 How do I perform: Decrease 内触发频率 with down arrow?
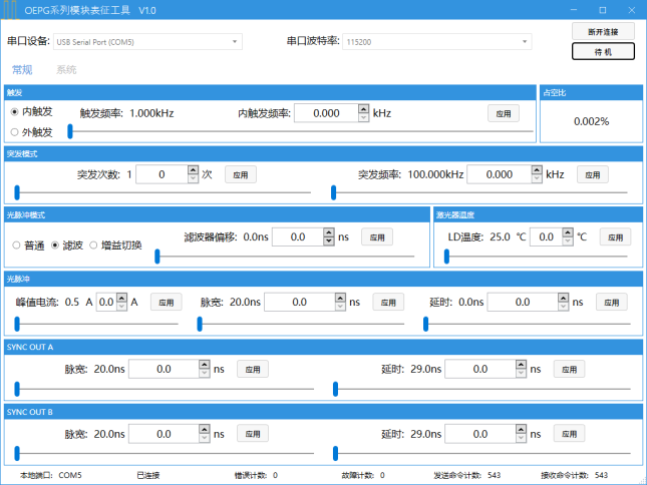[364, 118]
